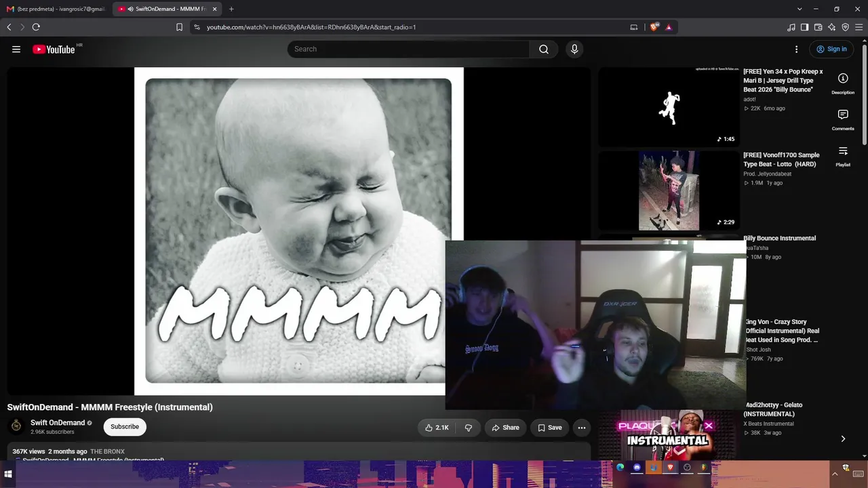Open the Vonoff1700 Lotto beat thumbnail
The image size is (868, 488).
(x=669, y=190)
